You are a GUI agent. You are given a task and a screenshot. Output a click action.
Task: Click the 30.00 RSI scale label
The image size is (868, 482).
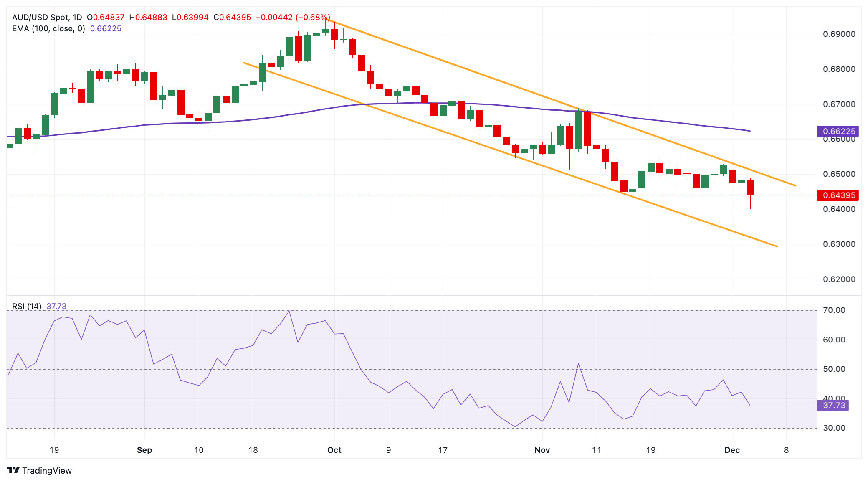[x=834, y=428]
